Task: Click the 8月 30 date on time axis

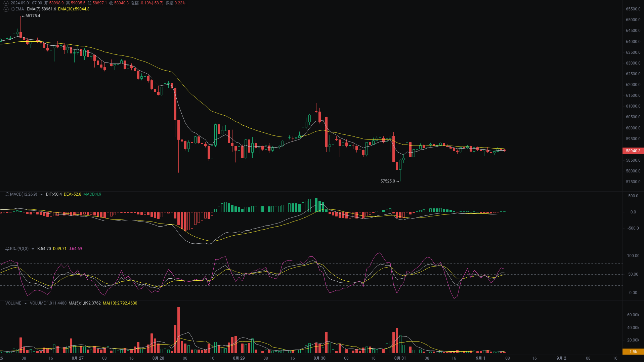Action: point(319,358)
